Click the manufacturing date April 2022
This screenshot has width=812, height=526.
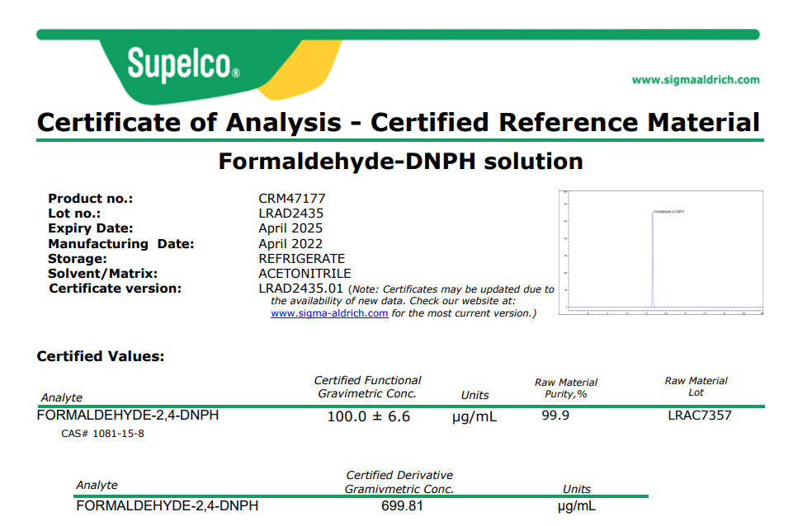(290, 243)
